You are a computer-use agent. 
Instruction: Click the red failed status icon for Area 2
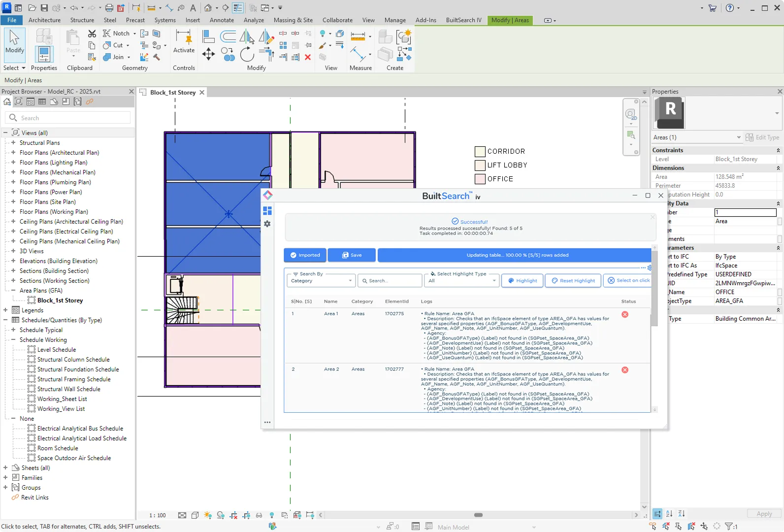tap(625, 370)
